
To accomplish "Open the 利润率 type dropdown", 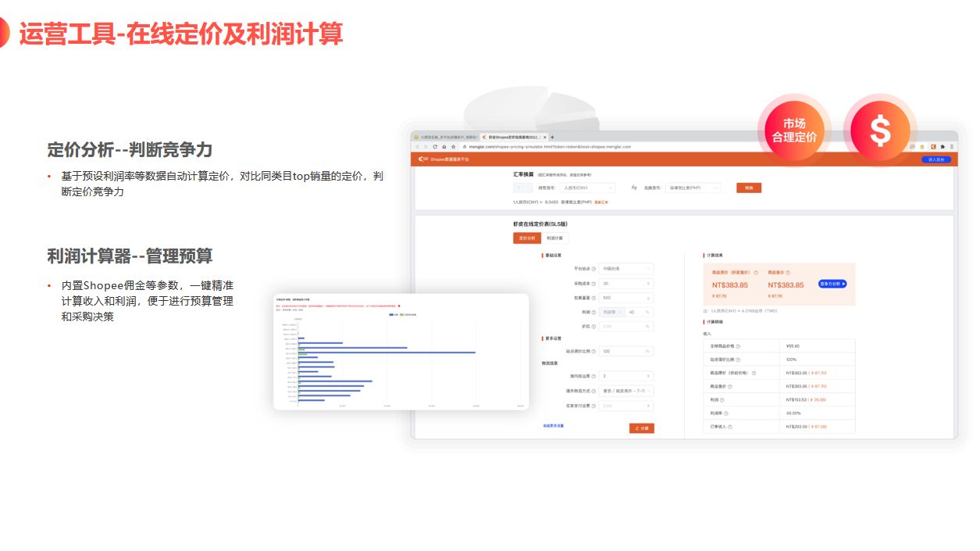I will click(612, 312).
